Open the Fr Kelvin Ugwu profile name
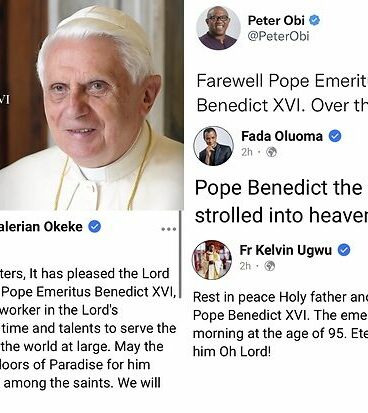The width and height of the screenshot is (368, 413). [x=286, y=250]
